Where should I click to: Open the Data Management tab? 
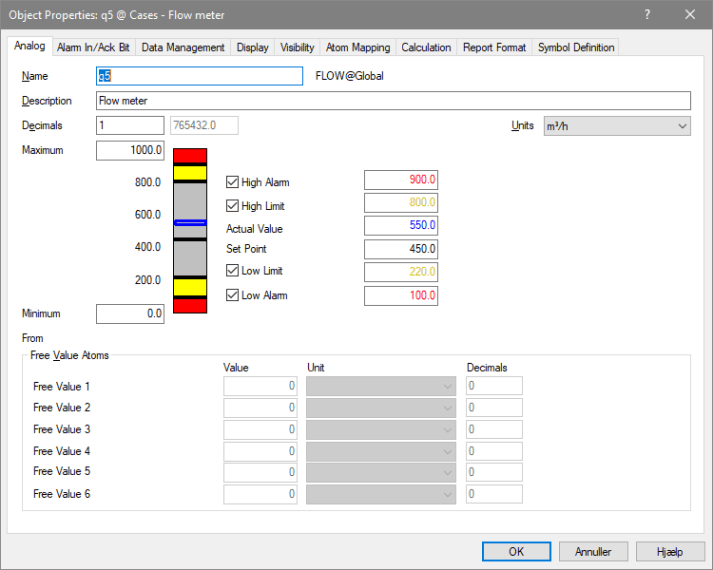click(x=183, y=47)
